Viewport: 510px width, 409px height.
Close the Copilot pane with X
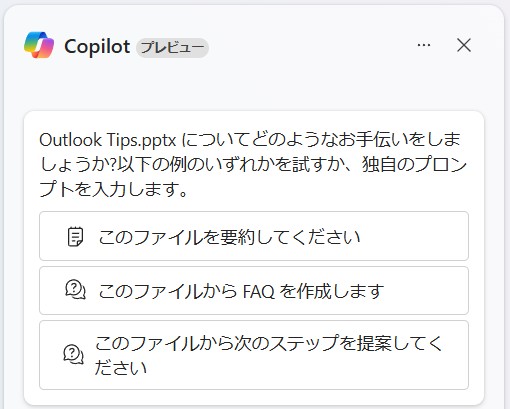(464, 45)
